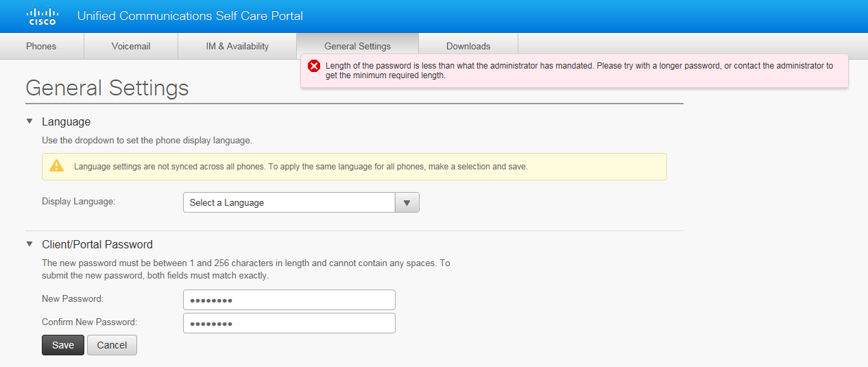Click the Unified Communications Self Care Portal title
Image resolution: width=868 pixels, height=367 pixels.
pos(190,16)
